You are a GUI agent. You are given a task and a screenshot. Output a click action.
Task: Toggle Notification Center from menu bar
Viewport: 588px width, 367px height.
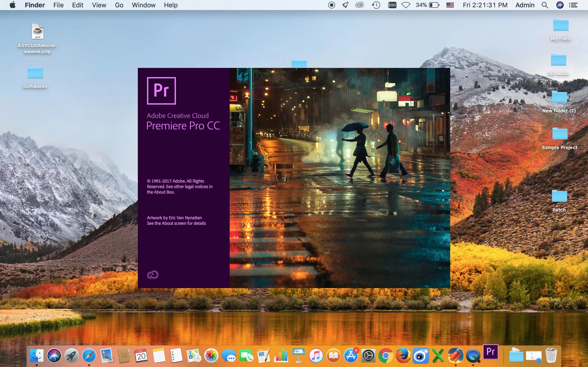[573, 5]
